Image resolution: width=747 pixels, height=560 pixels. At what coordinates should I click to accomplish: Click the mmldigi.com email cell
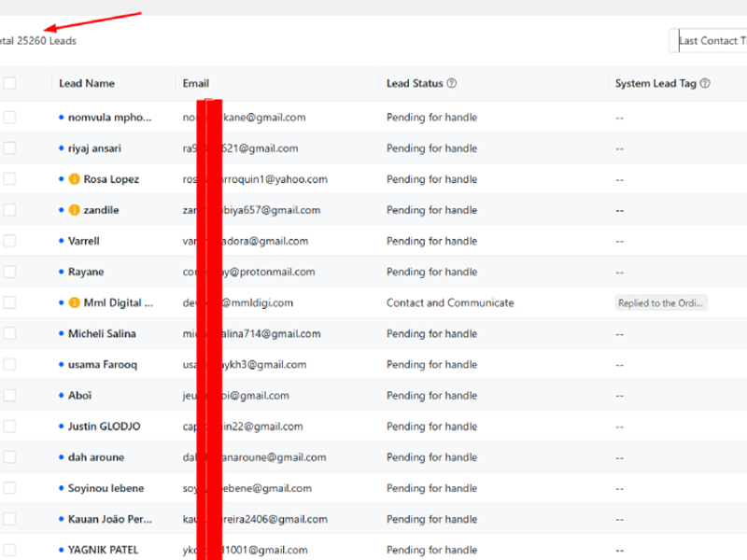point(238,302)
